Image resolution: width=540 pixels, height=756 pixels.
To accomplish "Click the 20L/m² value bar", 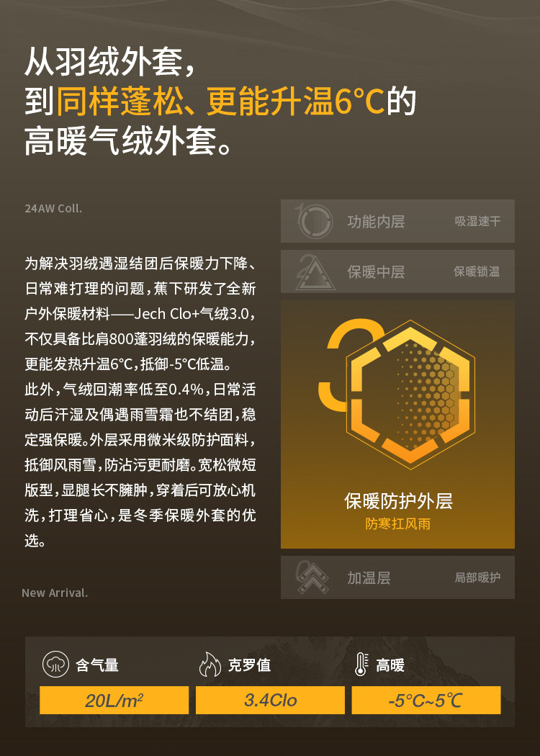I will pyautogui.click(x=114, y=700).
